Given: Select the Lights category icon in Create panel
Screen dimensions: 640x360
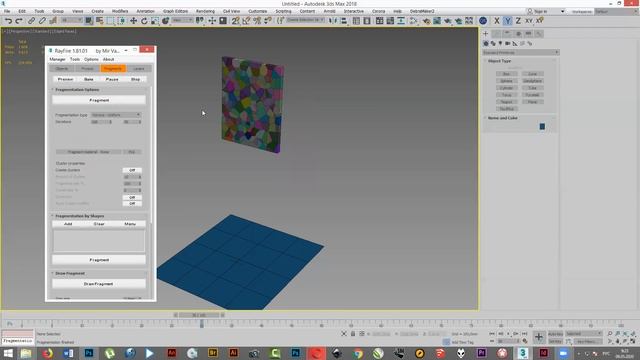Looking at the screenshot, I should (x=500, y=43).
